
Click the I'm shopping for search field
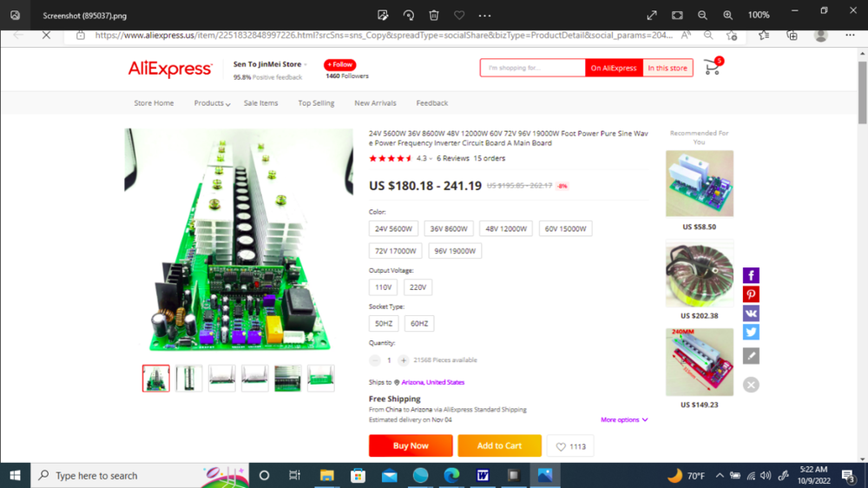point(533,68)
